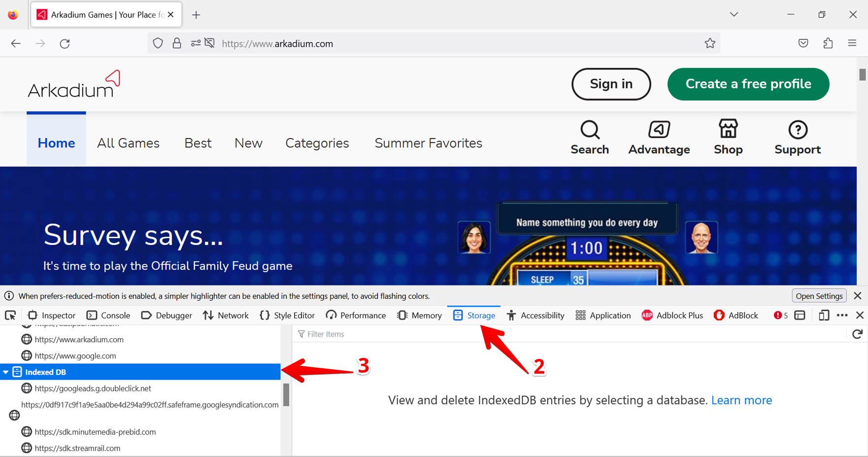This screenshot has height=457, width=868.
Task: Open the Firefox extensions puzzle icon
Action: click(828, 43)
